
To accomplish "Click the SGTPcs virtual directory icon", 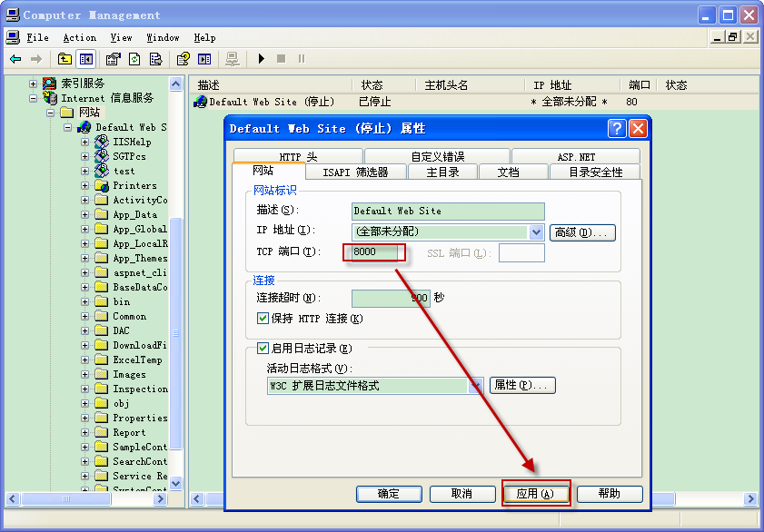I will pos(102,156).
